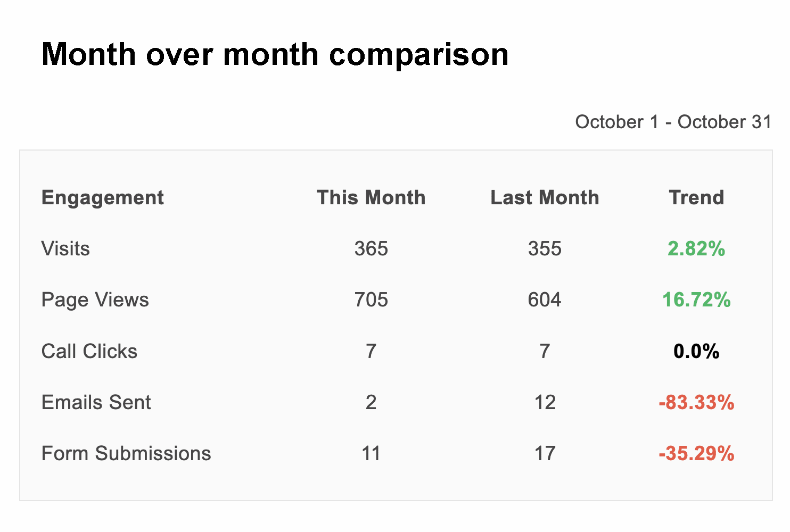Click this month's Visits value 365
The width and height of the screenshot is (790, 532).
point(371,248)
